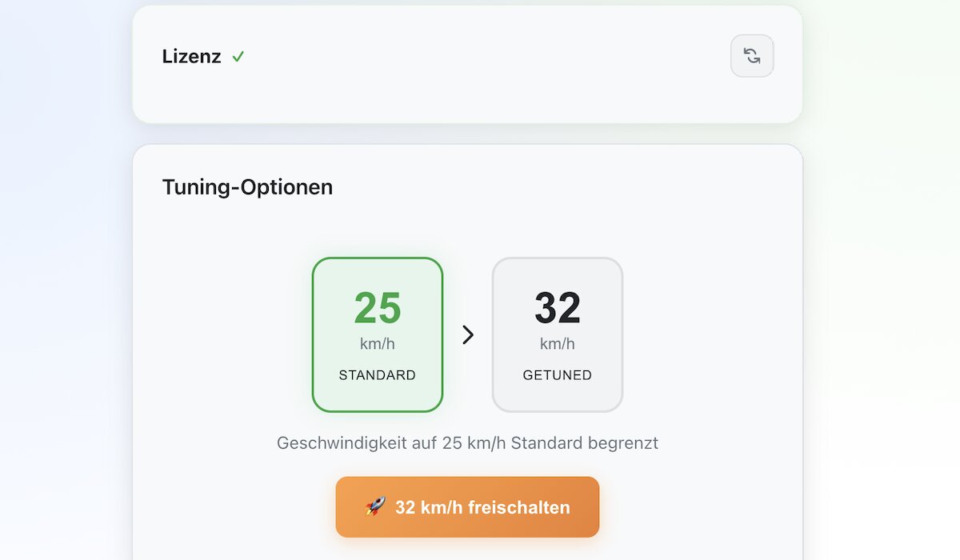Click the refresh license icon button
The height and width of the screenshot is (560, 960).
click(x=752, y=56)
